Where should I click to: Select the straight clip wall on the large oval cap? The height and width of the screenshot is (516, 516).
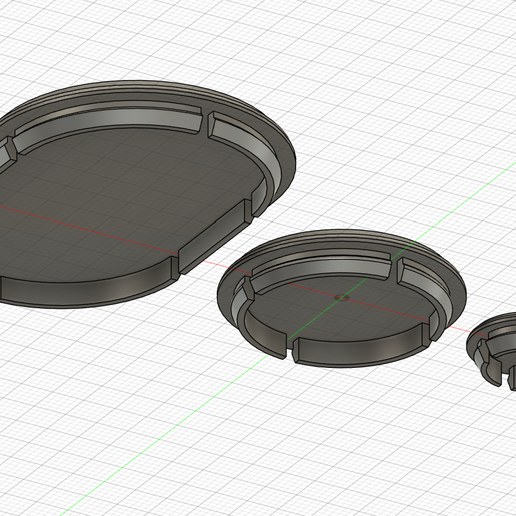click(x=215, y=236)
